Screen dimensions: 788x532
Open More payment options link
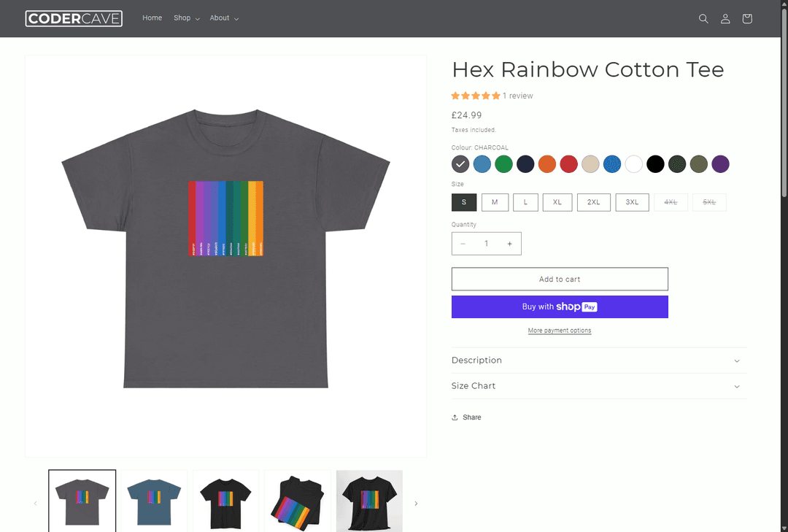pyautogui.click(x=560, y=331)
